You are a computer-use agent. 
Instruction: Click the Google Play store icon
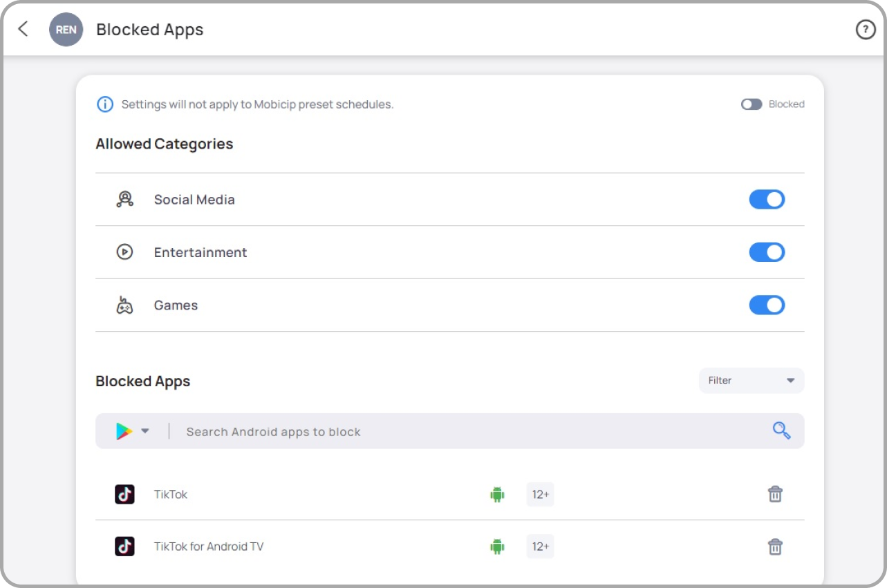click(124, 431)
